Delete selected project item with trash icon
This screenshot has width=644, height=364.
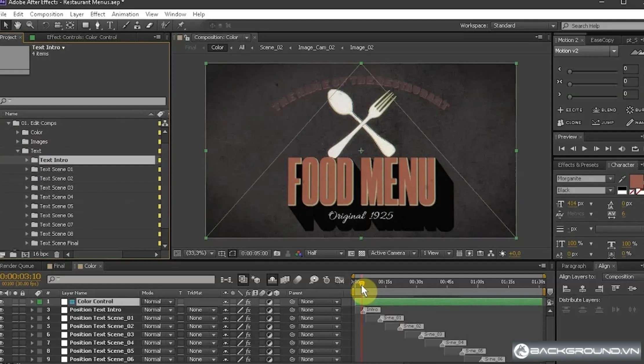coord(57,254)
